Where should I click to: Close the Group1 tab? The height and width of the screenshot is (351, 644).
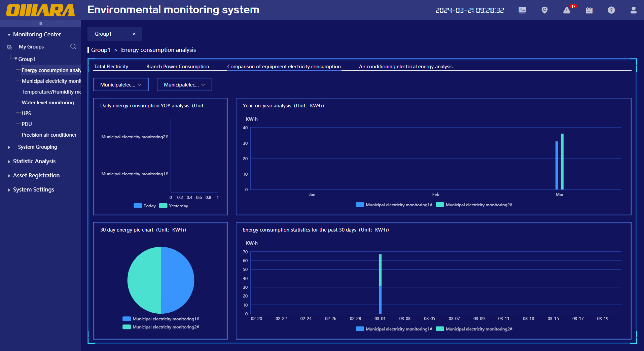point(134,34)
